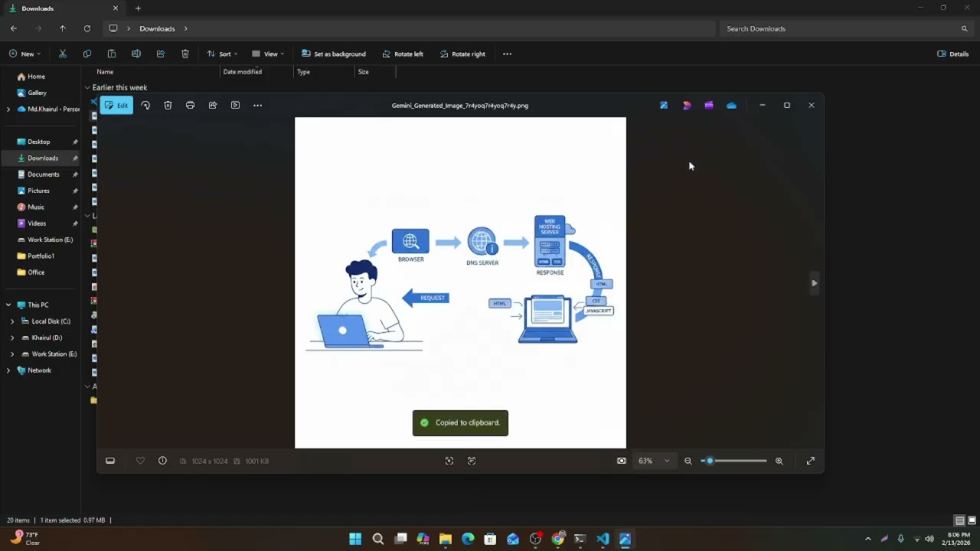Open Documents in the sidebar
The height and width of the screenshot is (551, 980).
pyautogui.click(x=43, y=174)
